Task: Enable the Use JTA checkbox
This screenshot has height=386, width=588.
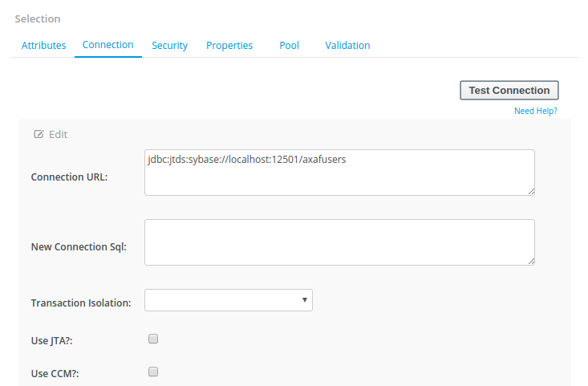Action: click(153, 339)
